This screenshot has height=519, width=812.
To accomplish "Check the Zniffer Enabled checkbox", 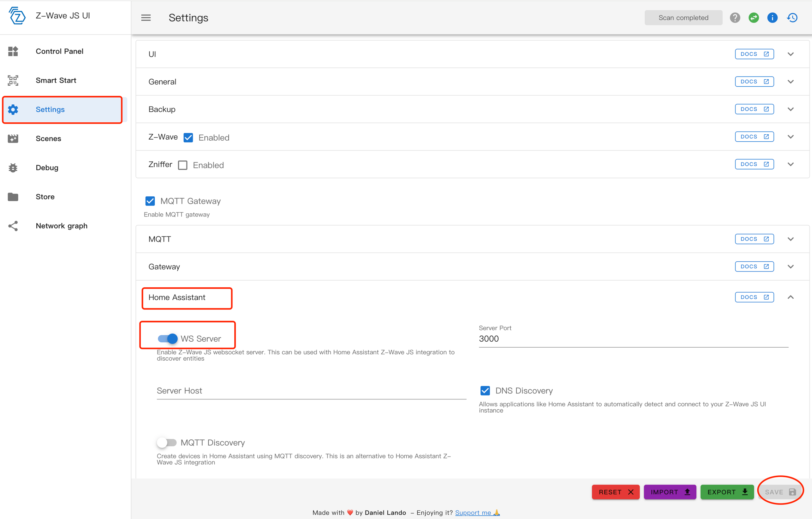I will [183, 165].
